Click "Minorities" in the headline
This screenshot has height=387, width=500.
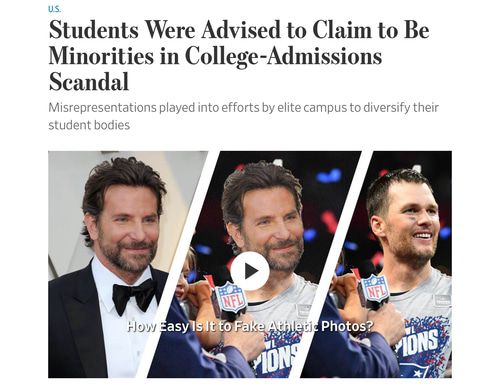coord(101,55)
